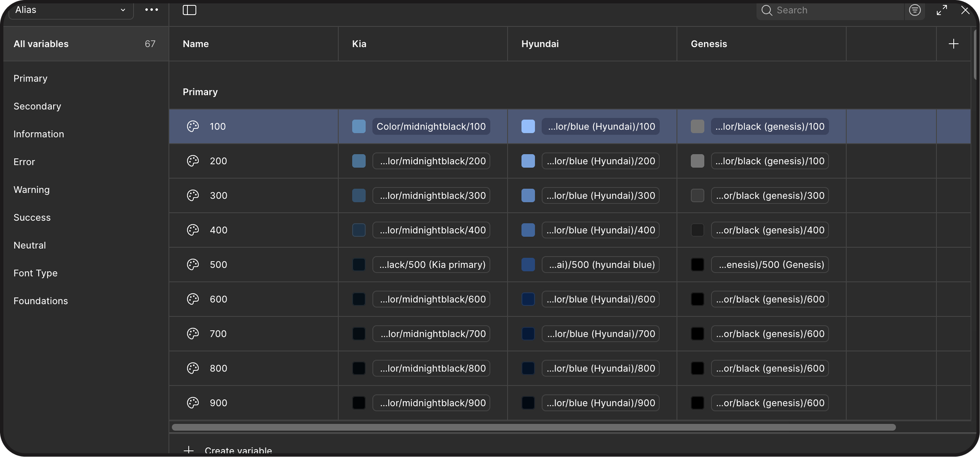Click the horizontal scrollbar under the table
980x457 pixels.
pos(534,427)
